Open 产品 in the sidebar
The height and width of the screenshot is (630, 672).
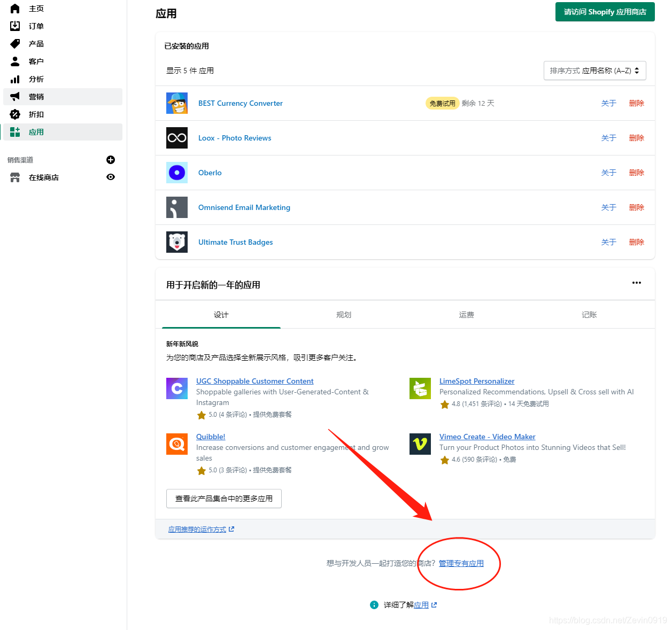tap(36, 44)
